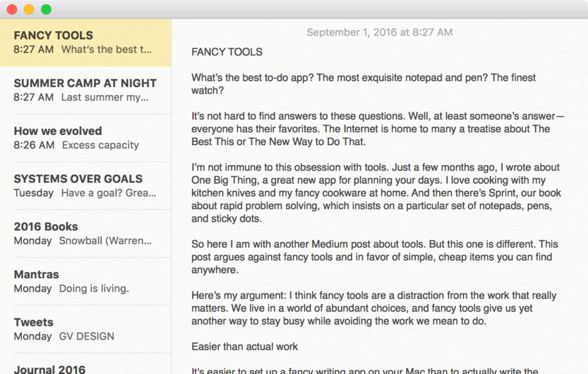Select the Mantras note

tap(85, 281)
